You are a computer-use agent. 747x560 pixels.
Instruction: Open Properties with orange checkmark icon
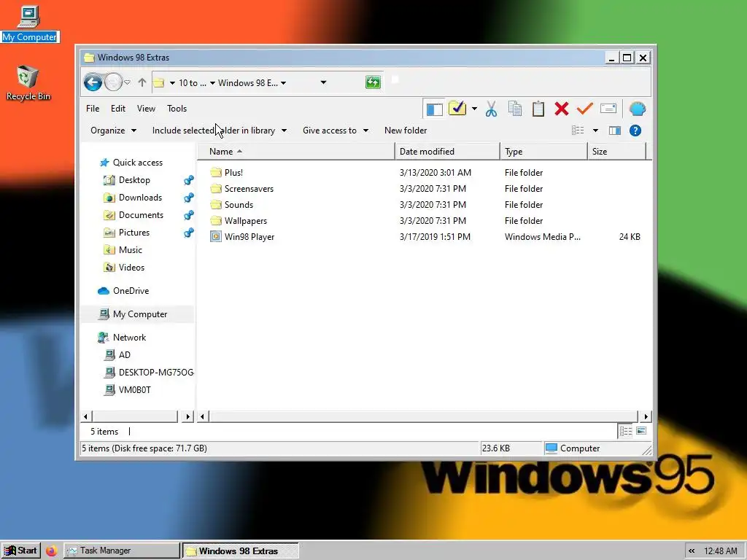coord(584,109)
